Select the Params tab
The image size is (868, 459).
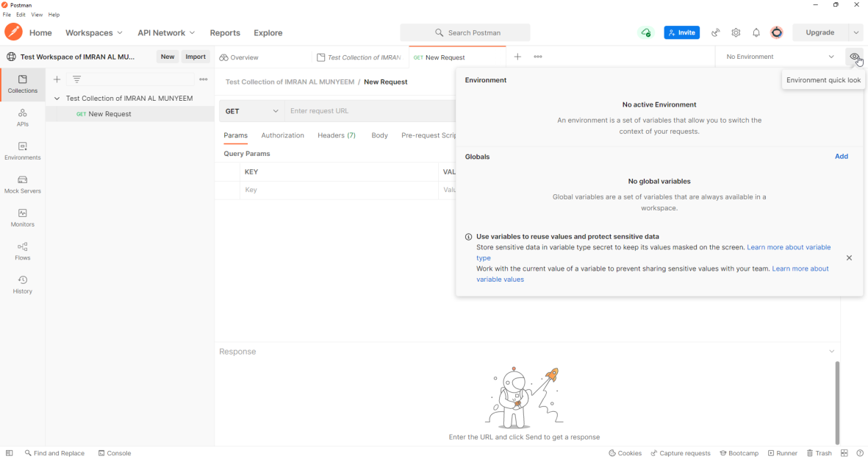click(x=235, y=135)
